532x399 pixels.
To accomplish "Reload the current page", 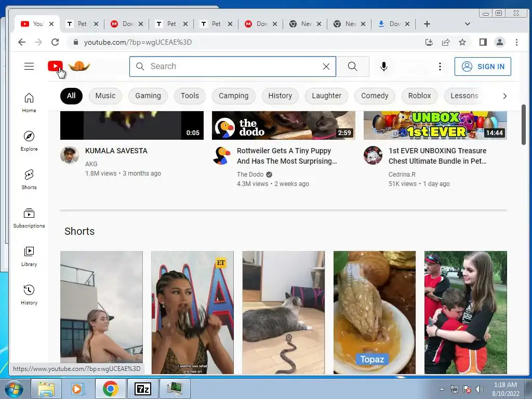I will (x=55, y=42).
